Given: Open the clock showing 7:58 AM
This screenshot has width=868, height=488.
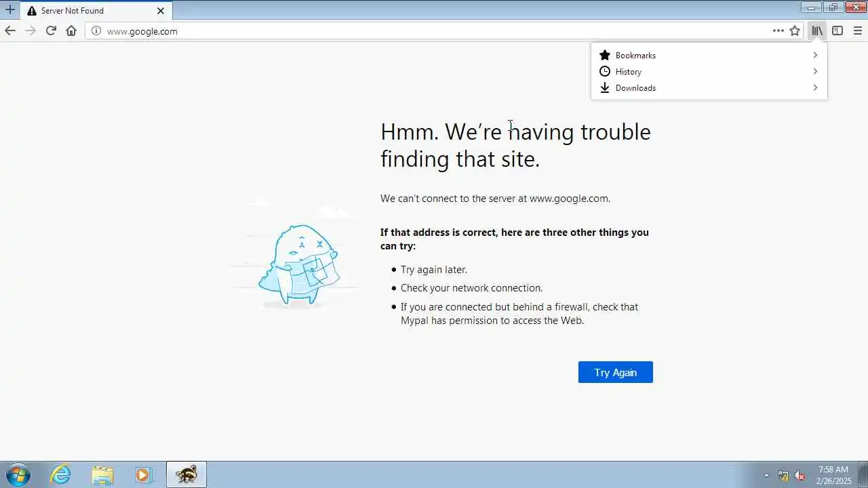Looking at the screenshot, I should point(833,474).
